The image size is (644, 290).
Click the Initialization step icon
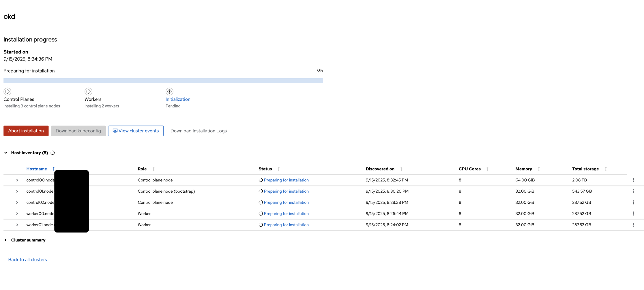pos(169,92)
